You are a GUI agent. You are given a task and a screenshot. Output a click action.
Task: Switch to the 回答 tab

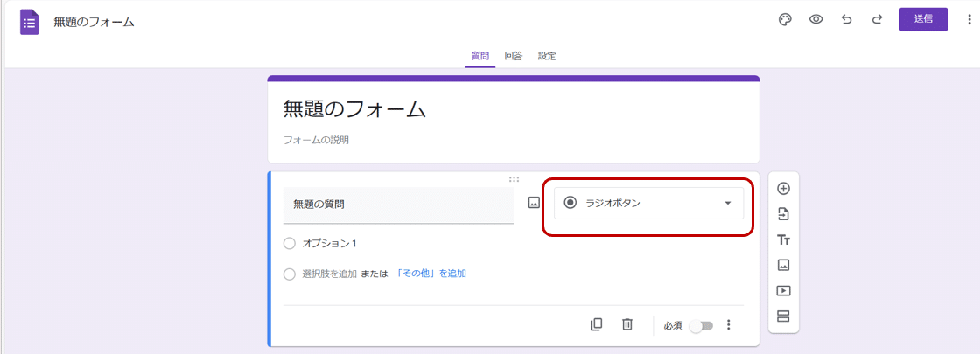(514, 56)
